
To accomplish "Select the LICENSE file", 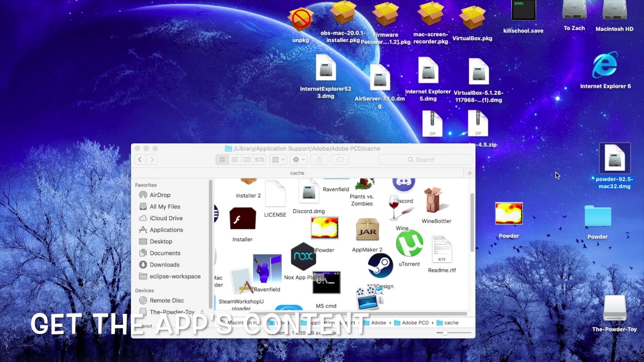I will [x=275, y=194].
